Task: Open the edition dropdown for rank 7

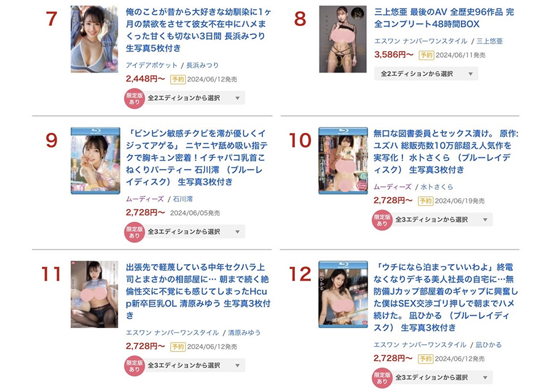Action: 194,98
